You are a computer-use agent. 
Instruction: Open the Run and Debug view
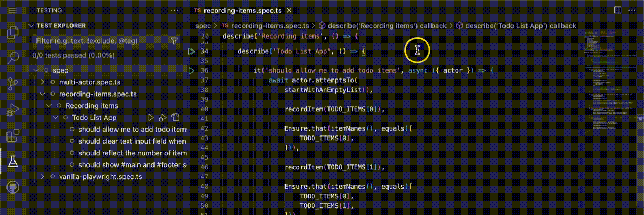pyautogui.click(x=12, y=111)
